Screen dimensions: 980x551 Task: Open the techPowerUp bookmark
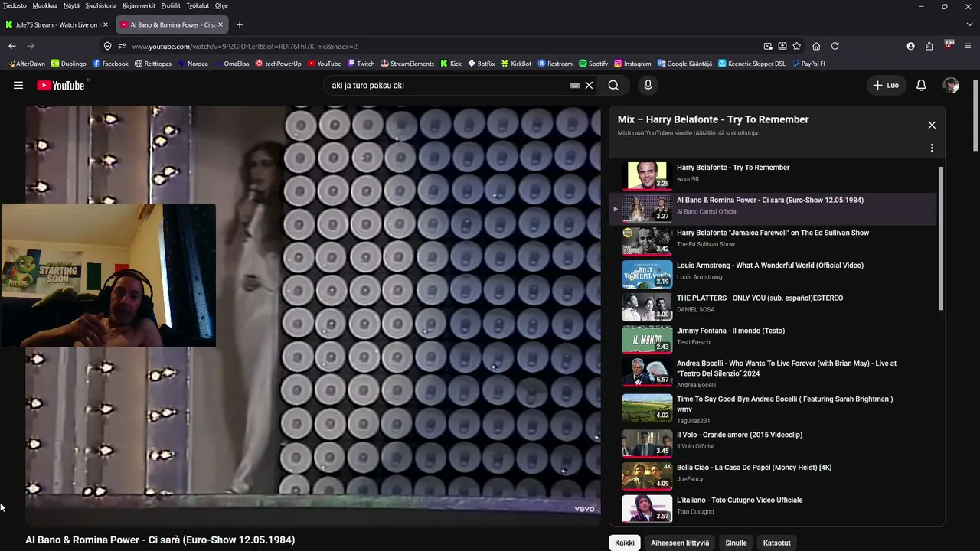coord(279,64)
